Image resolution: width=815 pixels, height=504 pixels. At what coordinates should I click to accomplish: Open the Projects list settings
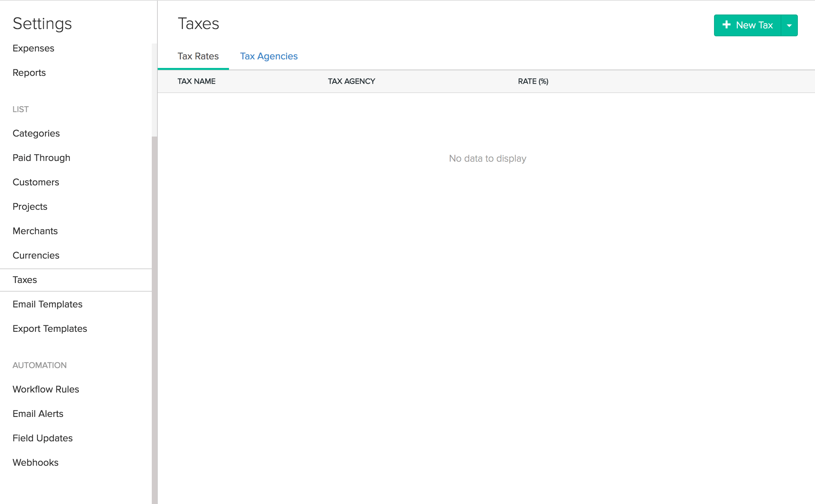click(x=30, y=206)
